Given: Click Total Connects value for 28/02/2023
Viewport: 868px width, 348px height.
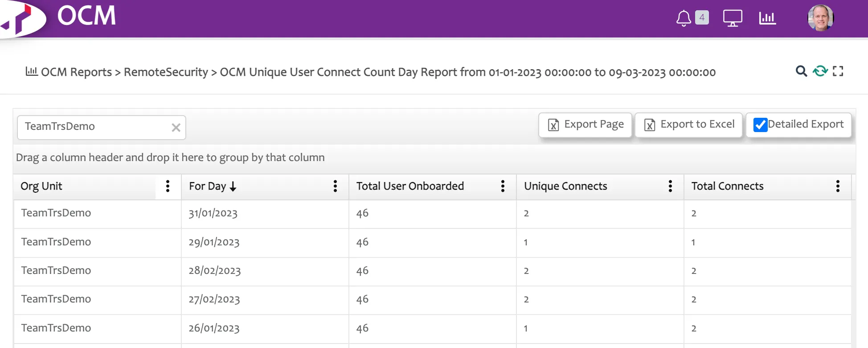Looking at the screenshot, I should point(694,271).
